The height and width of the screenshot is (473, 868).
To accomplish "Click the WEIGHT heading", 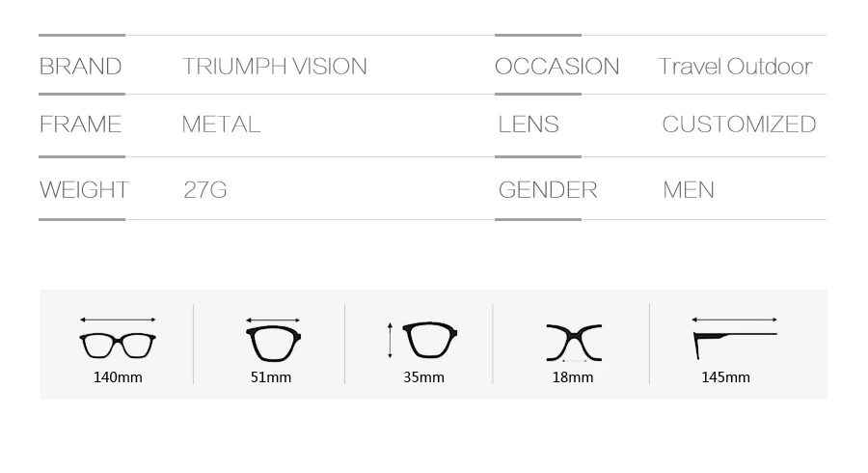I will [x=84, y=190].
